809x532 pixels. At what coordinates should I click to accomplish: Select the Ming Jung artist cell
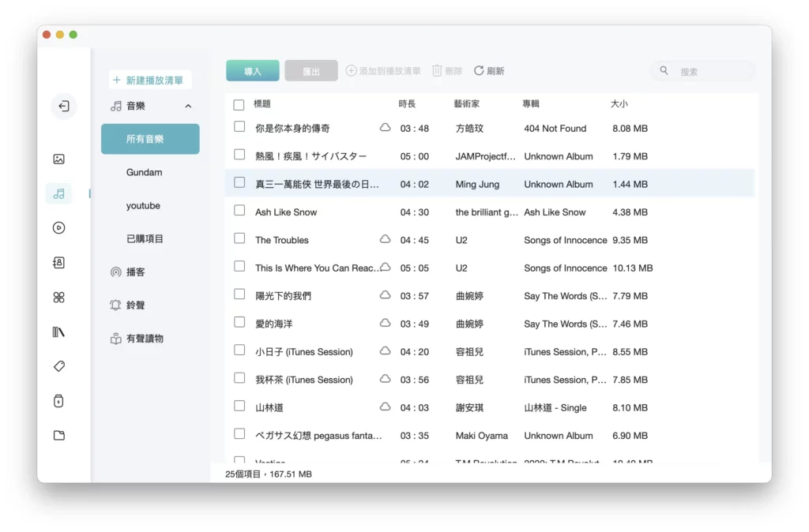pyautogui.click(x=477, y=184)
